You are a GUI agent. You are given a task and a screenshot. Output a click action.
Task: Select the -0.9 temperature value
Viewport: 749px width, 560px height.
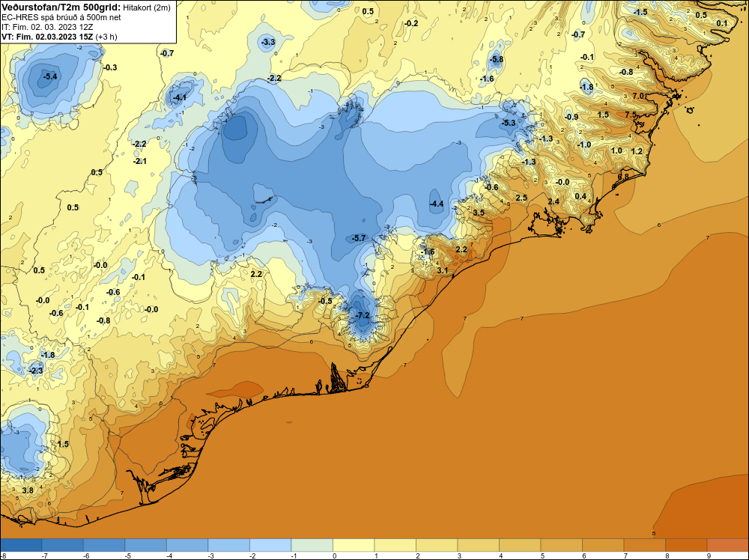[x=571, y=117]
